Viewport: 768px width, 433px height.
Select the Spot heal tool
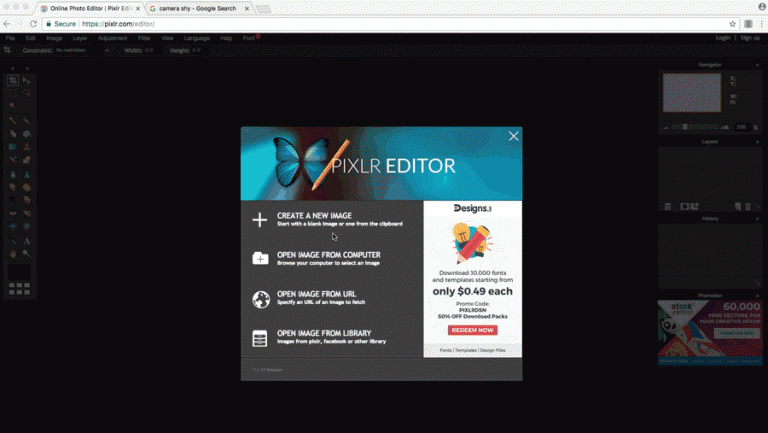click(26, 213)
